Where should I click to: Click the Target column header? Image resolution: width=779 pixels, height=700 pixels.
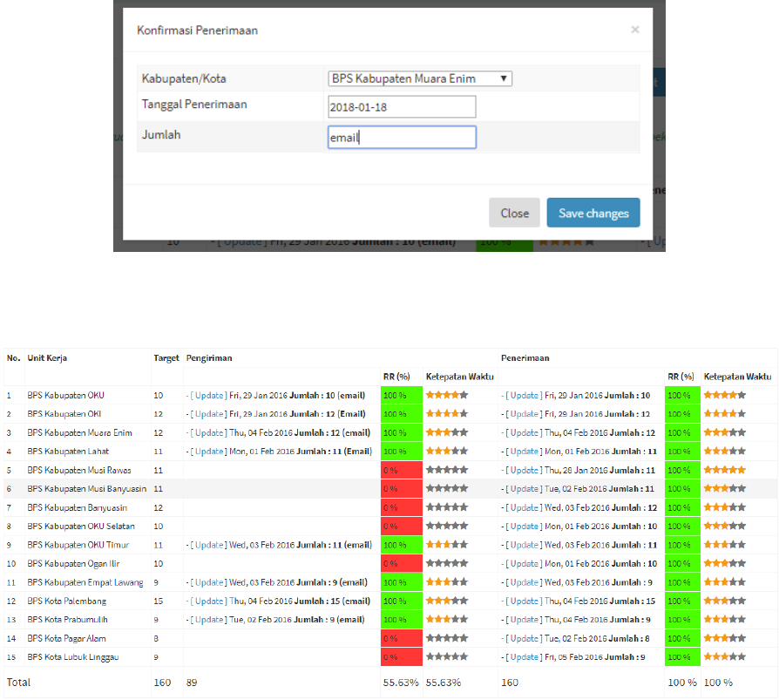point(166,358)
